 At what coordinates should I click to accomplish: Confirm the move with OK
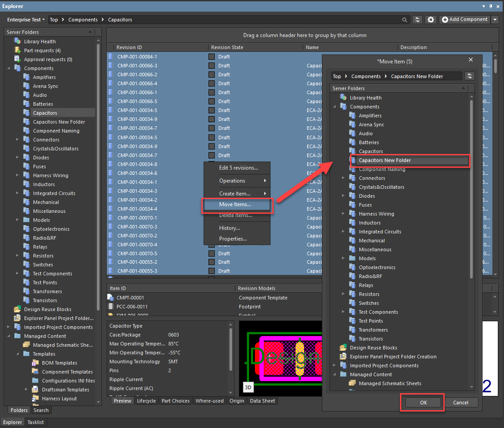coord(423,403)
